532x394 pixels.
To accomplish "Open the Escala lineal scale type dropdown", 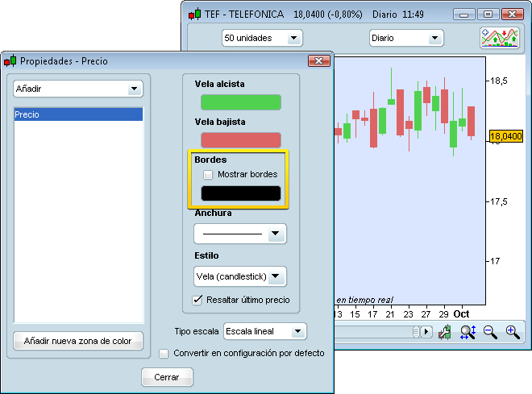I will [265, 331].
